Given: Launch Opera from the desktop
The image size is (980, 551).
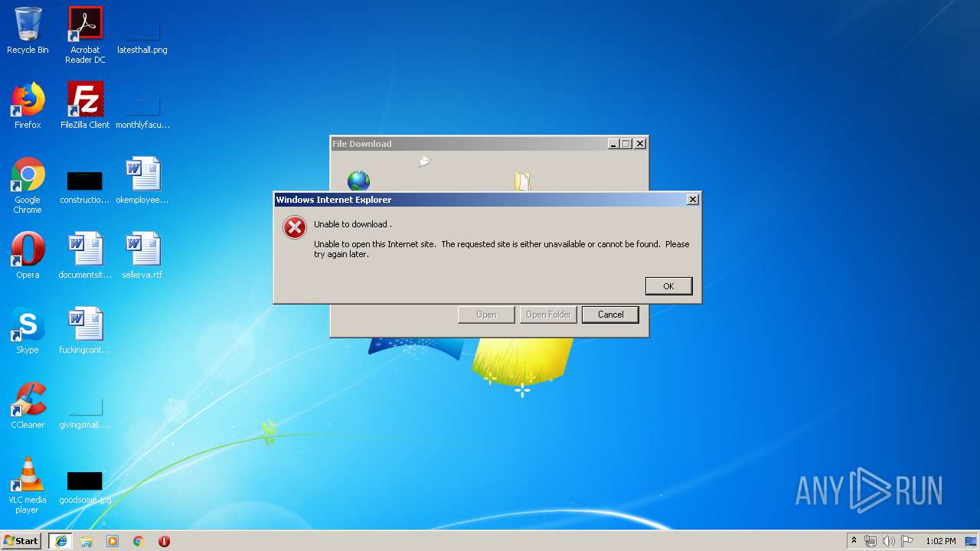Looking at the screenshot, I should 28,256.
